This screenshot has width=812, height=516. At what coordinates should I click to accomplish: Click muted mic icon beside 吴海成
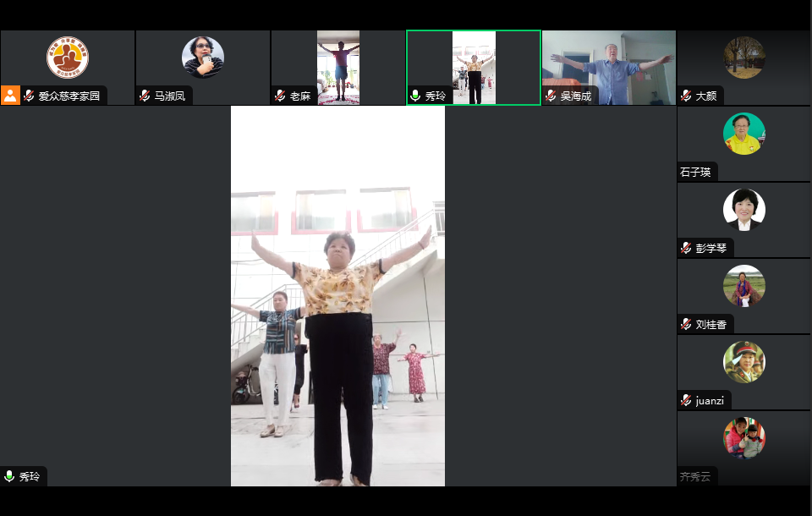pyautogui.click(x=551, y=96)
